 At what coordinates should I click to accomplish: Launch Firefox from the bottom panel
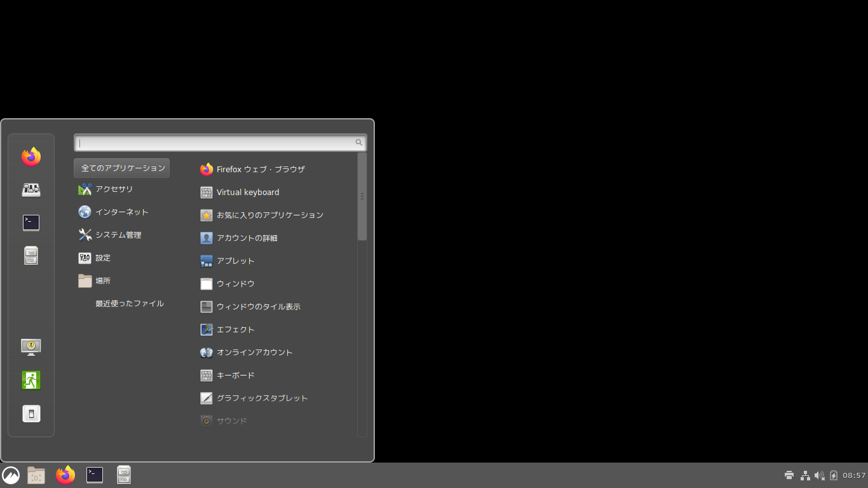coord(65,475)
